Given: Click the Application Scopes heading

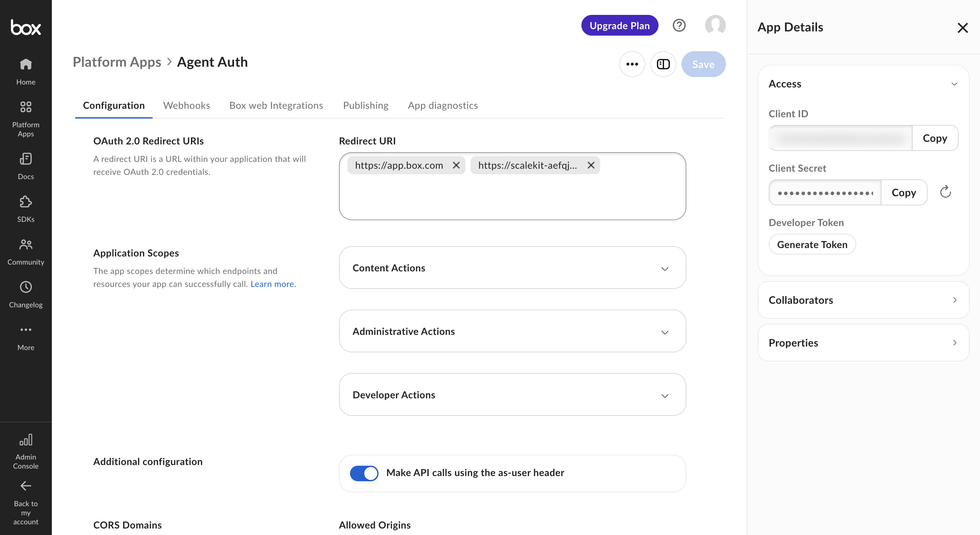Looking at the screenshot, I should (x=136, y=253).
